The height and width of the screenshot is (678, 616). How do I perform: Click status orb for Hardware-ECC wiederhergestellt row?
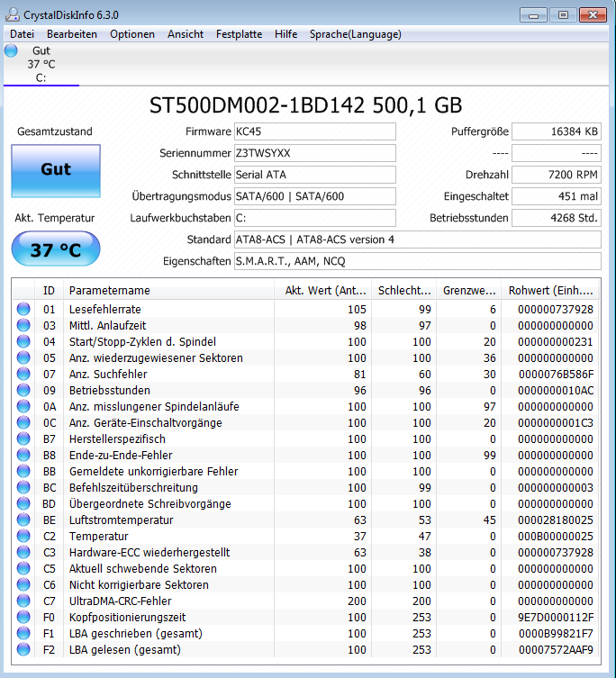(23, 552)
